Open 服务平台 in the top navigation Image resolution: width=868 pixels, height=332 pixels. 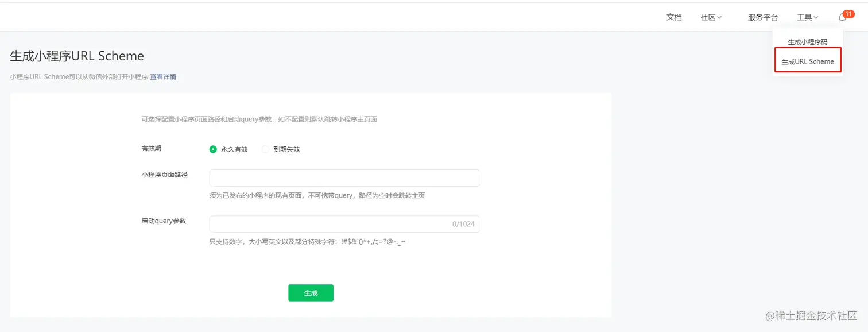(762, 17)
